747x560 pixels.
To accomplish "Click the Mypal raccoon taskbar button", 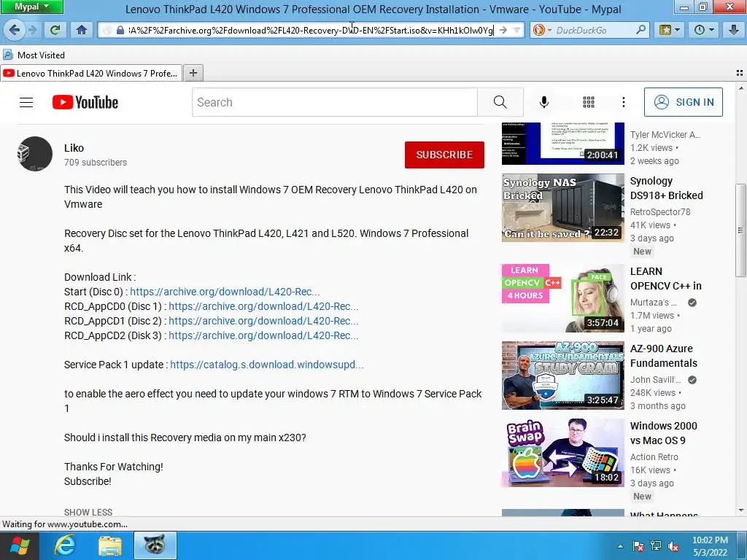I will pyautogui.click(x=155, y=545).
